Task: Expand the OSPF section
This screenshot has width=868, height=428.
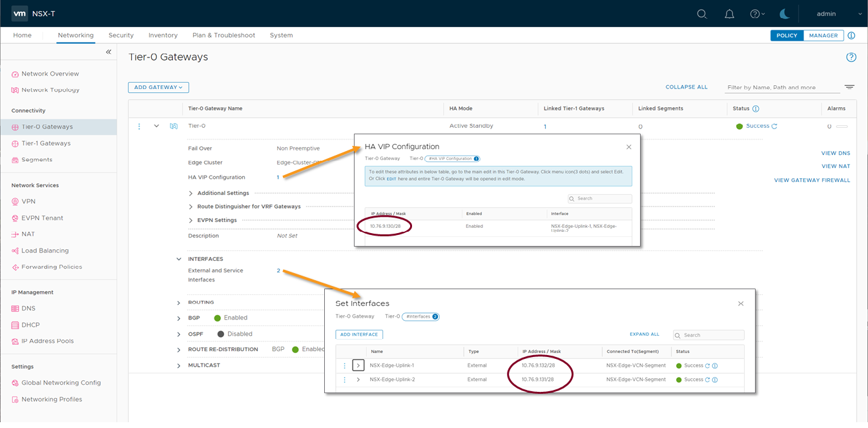Action: pyautogui.click(x=179, y=334)
